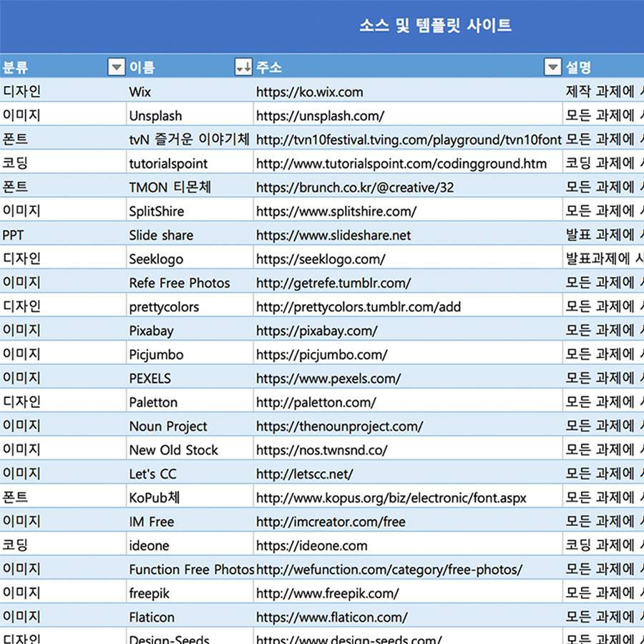Screen dimensions: 644x644
Task: Open the 이름 column sort dropdown
Action: point(243,67)
